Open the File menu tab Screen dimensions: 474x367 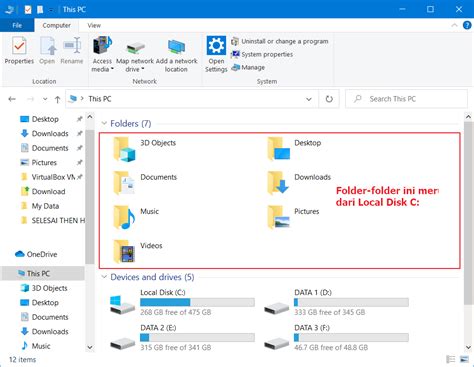(17, 25)
